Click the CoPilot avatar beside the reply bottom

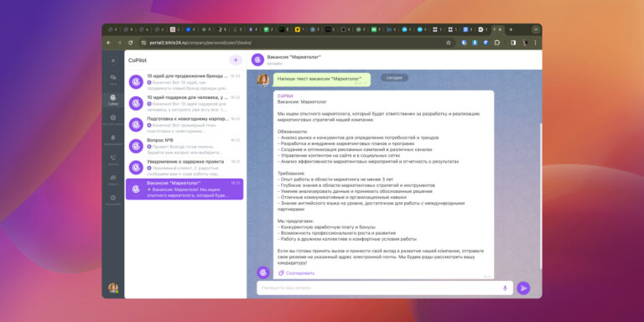(x=263, y=273)
